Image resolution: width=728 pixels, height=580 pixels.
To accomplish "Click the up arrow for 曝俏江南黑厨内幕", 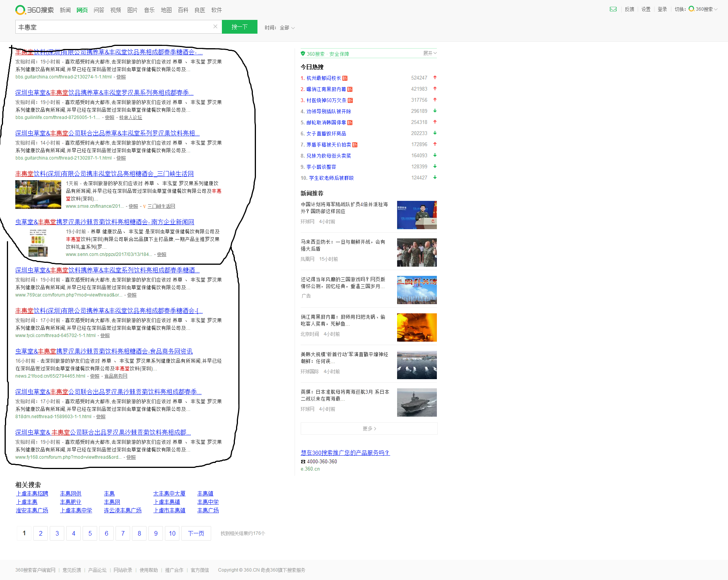I will pyautogui.click(x=435, y=89).
